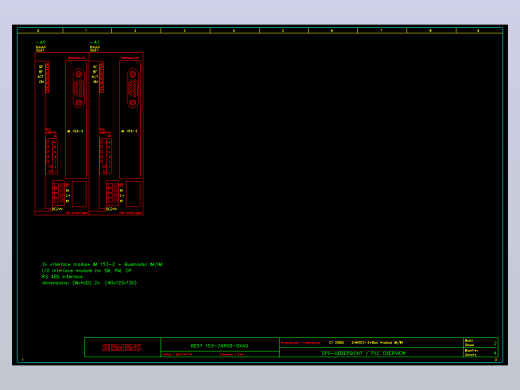The width and height of the screenshot is (520, 390).
Task: Click left module's DC24V terminal label
Action: [57, 209]
